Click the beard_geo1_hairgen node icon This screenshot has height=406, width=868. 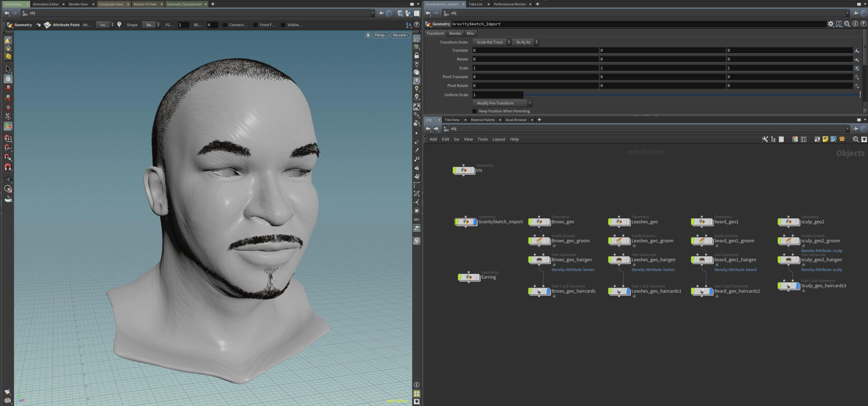702,260
